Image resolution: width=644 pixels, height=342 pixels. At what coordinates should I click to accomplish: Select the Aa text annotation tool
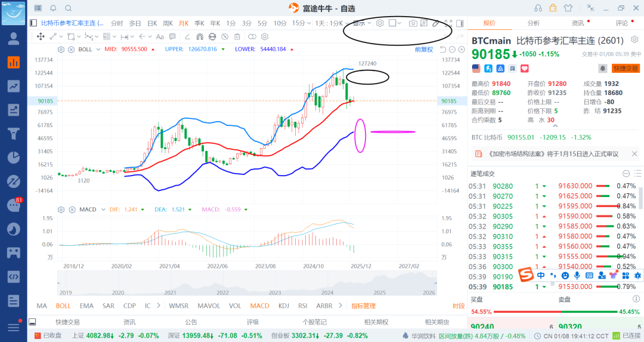[160, 36]
